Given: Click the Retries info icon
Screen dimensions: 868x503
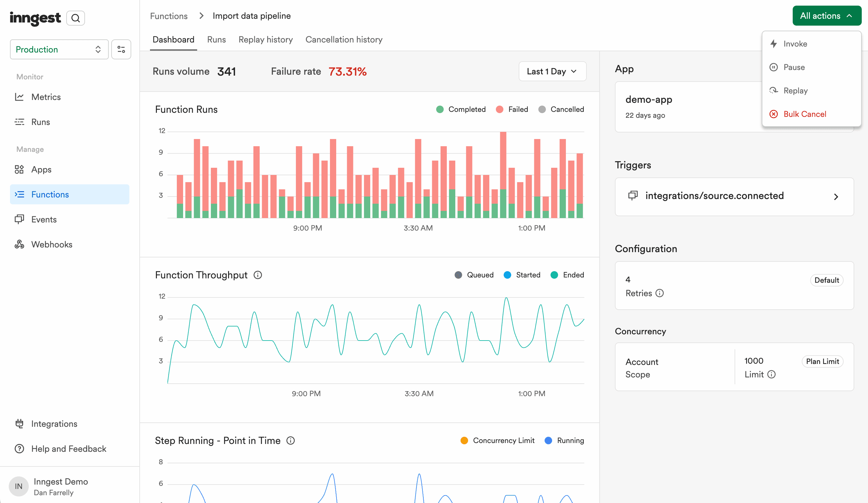Looking at the screenshot, I should click(659, 293).
